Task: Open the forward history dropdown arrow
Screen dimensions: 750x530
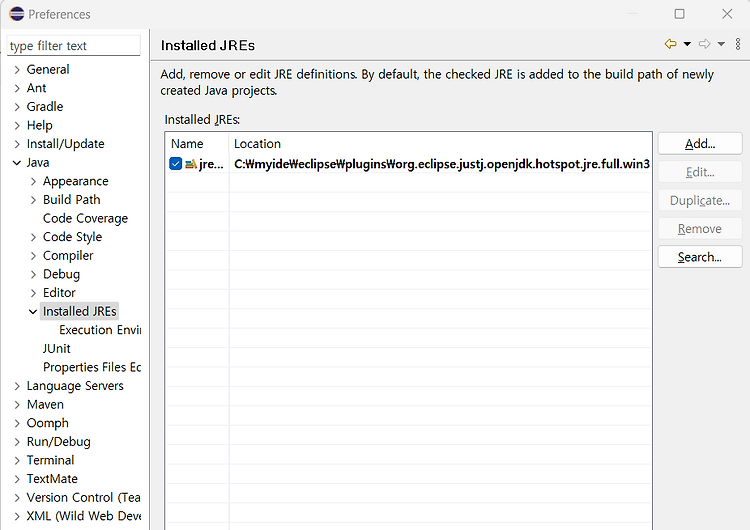Action: tap(721, 44)
